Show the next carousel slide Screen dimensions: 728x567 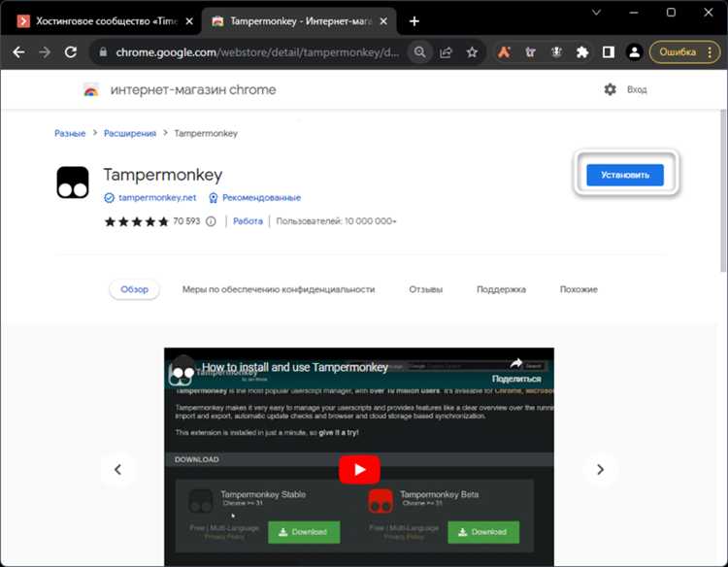[600, 470]
